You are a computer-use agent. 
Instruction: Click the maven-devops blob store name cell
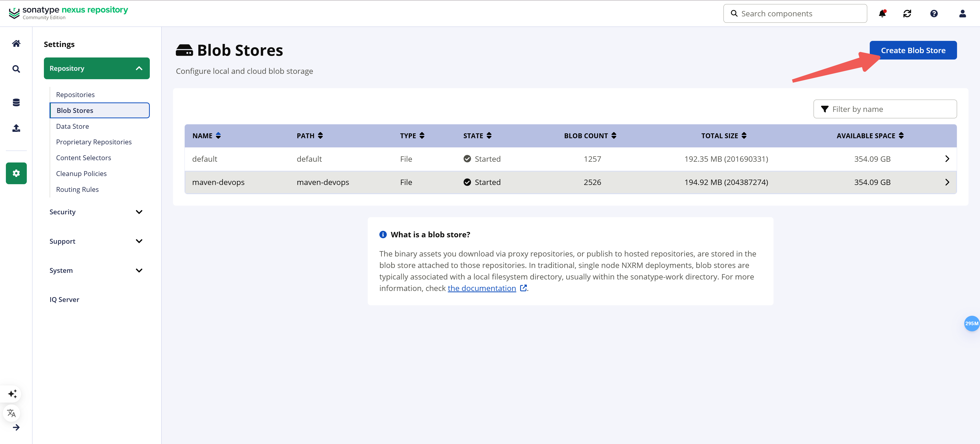[x=218, y=182]
